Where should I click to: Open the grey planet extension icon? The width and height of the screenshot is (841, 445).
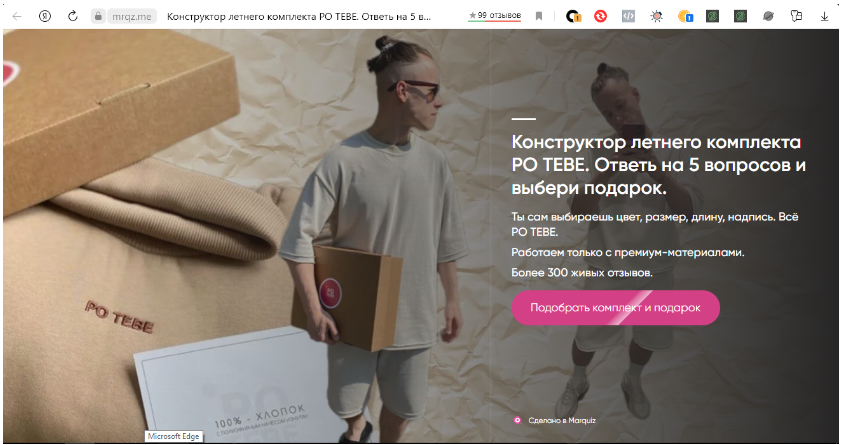point(768,17)
